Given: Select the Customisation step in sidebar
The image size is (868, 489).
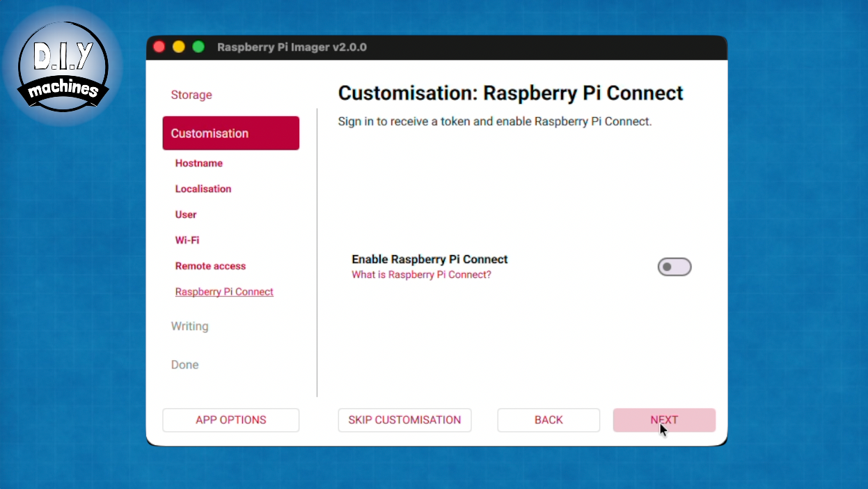Looking at the screenshot, I should click(231, 133).
